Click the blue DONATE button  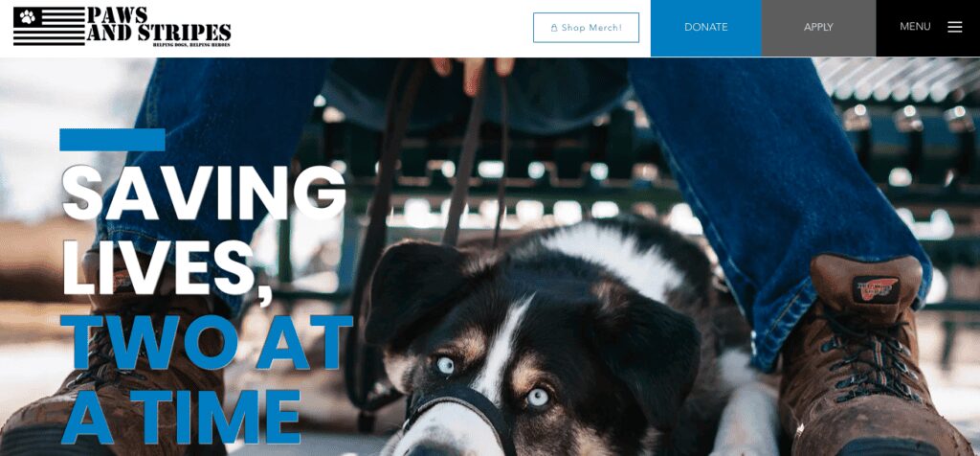click(705, 28)
